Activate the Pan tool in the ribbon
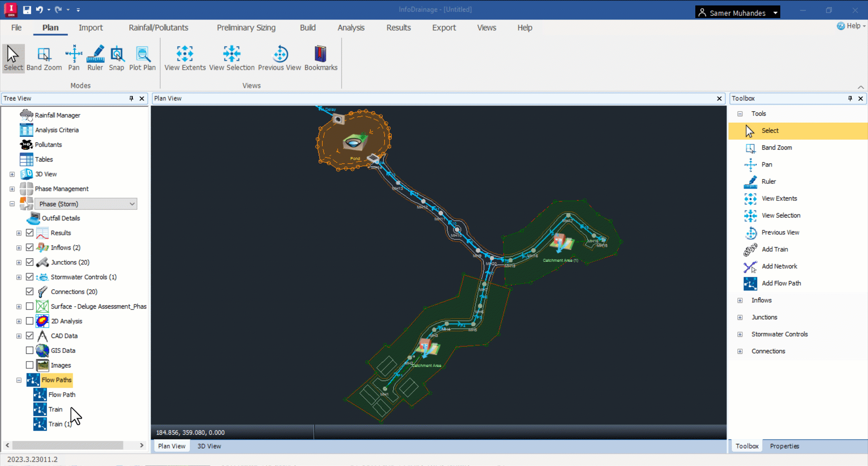868x466 pixels. [x=74, y=58]
